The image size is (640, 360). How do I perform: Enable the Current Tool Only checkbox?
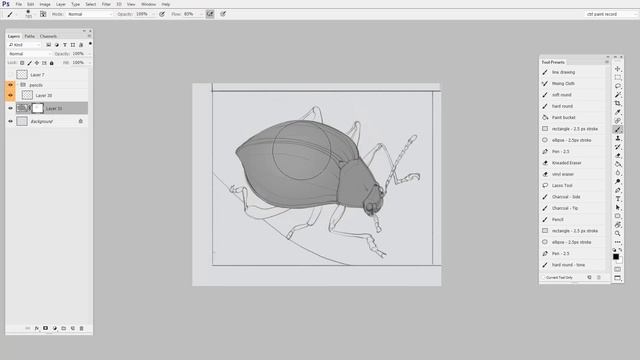(544, 278)
